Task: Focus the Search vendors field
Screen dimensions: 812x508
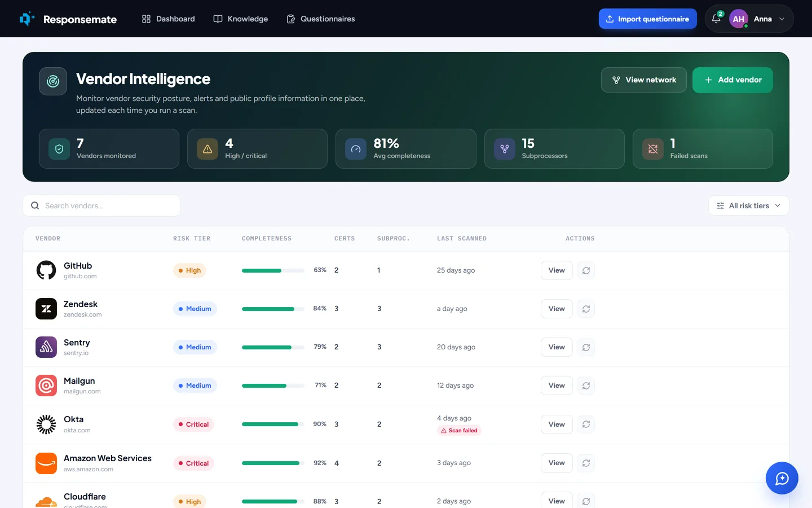Action: [x=101, y=205]
